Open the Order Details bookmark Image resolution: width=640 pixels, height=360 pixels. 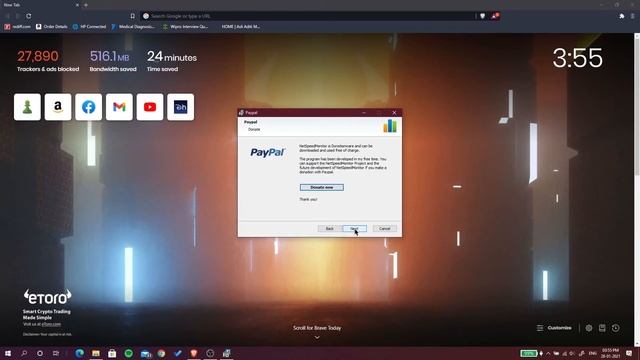(51, 27)
